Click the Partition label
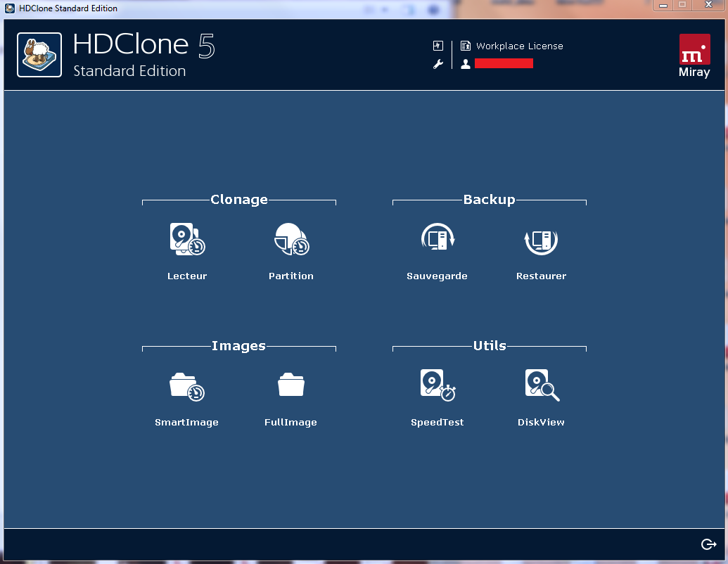728x564 pixels. (x=291, y=276)
